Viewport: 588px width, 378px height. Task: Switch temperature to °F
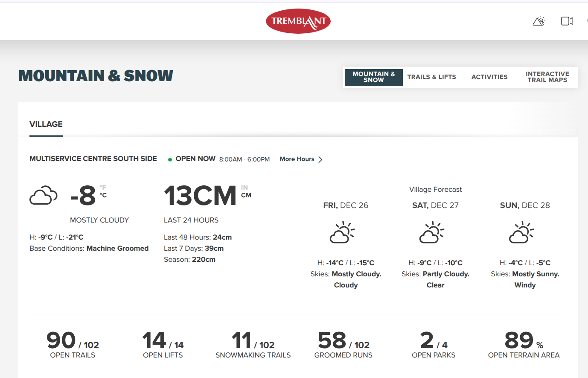point(103,188)
